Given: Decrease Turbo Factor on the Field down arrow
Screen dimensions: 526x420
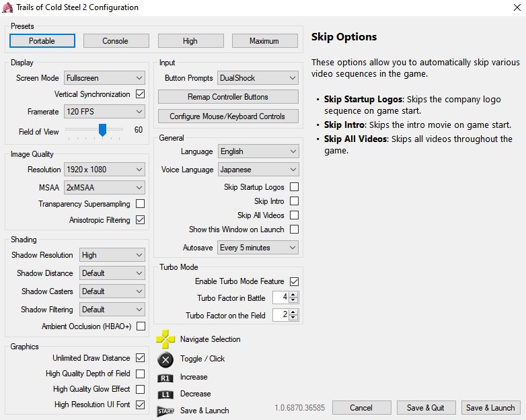Looking at the screenshot, I should 293,318.
